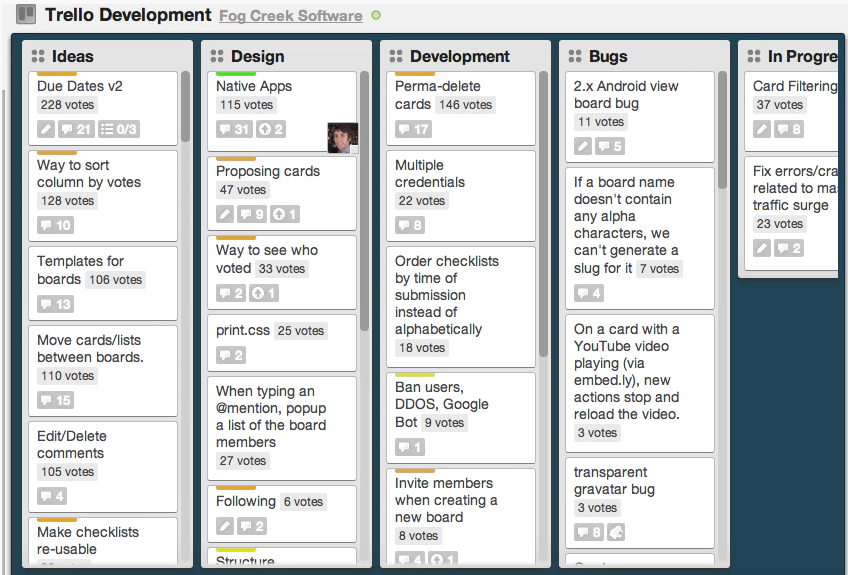
Task: Click the green status dot beside Fog Creek Software
Action: tap(376, 15)
